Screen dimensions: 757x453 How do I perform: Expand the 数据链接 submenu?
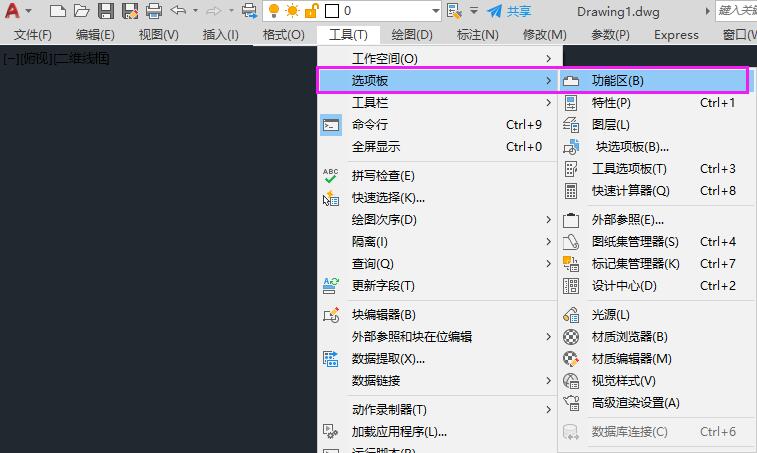click(x=439, y=381)
